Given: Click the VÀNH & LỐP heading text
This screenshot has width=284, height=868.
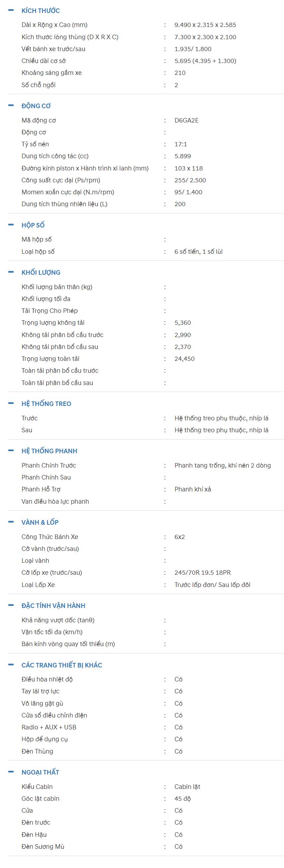Looking at the screenshot, I should coord(40,522).
